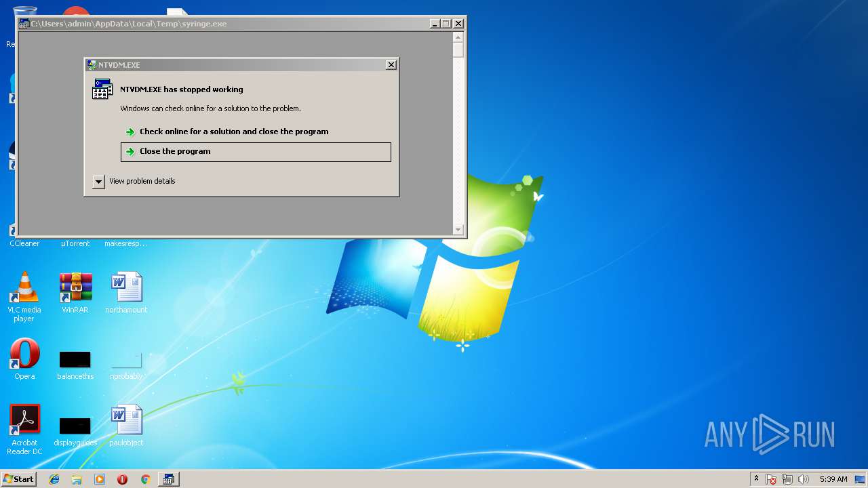Click the taskbar clock 5:39 AM
868x488 pixels.
(x=833, y=479)
